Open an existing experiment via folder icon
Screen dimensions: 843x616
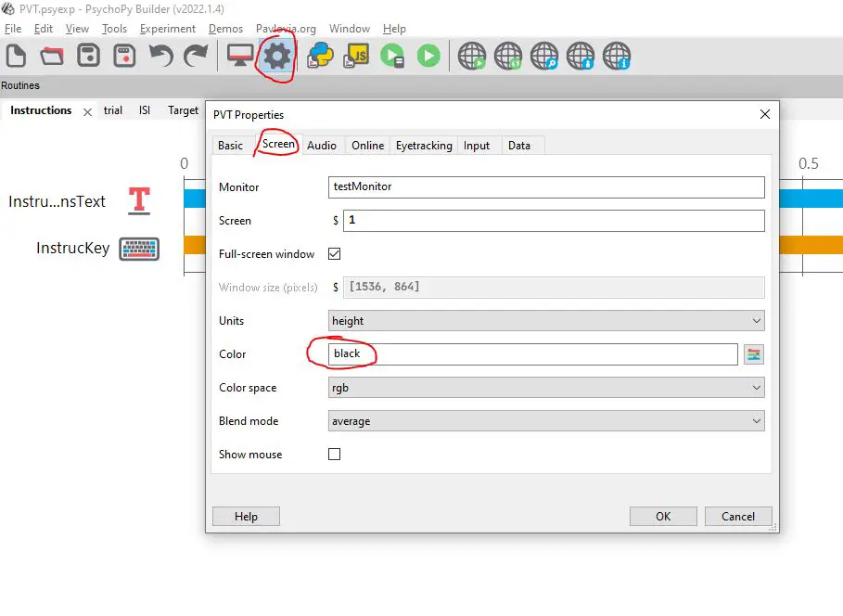(52, 56)
